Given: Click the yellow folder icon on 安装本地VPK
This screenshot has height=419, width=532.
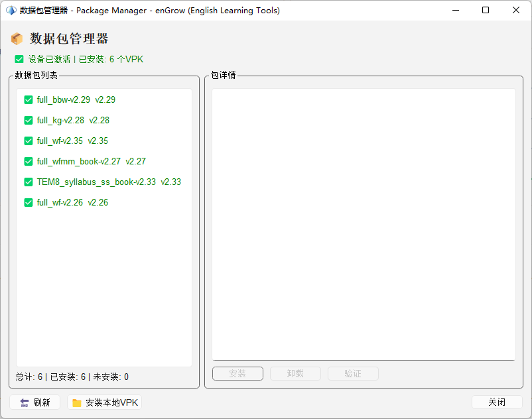Looking at the screenshot, I should (x=77, y=402).
